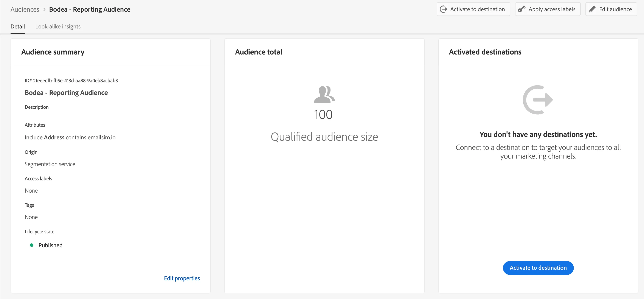Click the Activated destinations heading
644x299 pixels.
(x=485, y=52)
